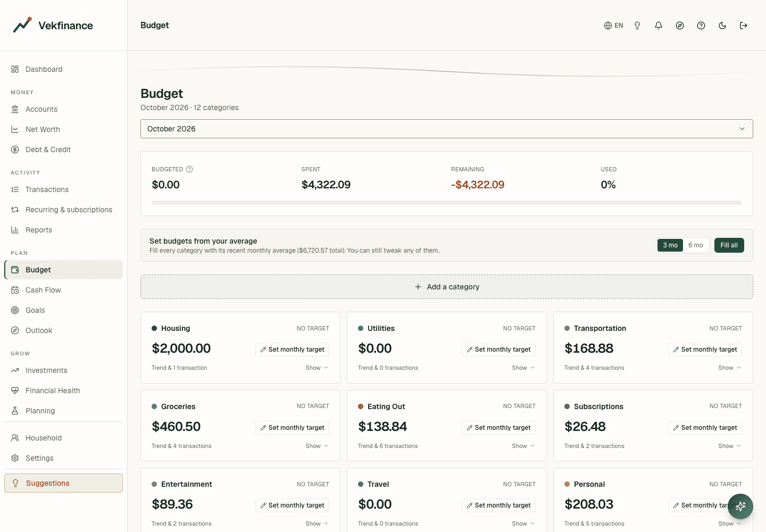Select Budget in sidebar
The image size is (766, 532).
(64, 270)
